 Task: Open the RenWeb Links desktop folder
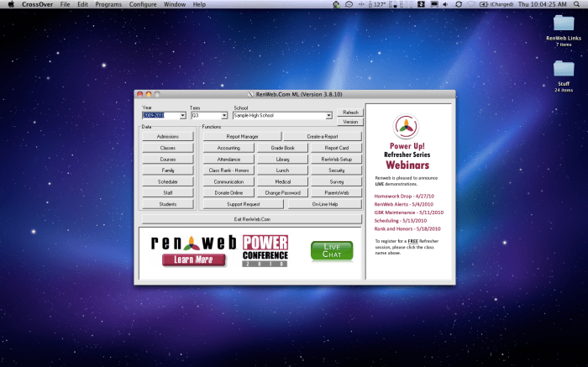[564, 31]
